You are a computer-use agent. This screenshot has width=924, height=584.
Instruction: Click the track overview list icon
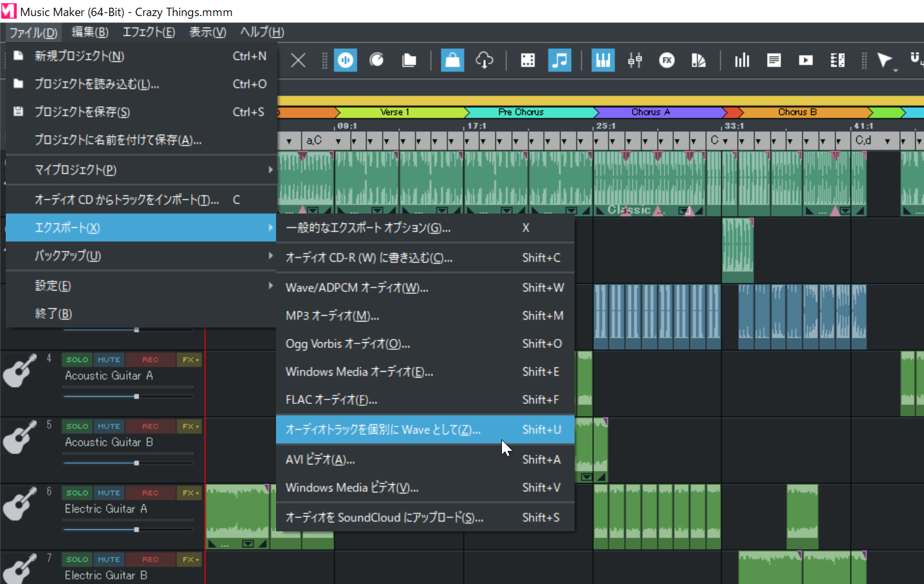(838, 60)
